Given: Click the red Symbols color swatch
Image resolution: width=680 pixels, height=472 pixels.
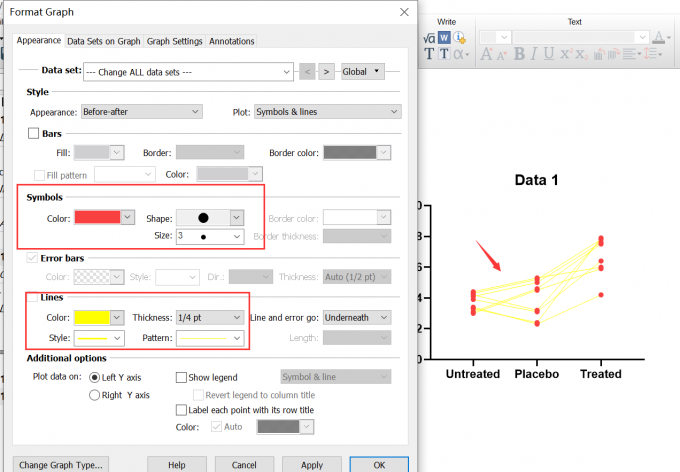Looking at the screenshot, I should coord(97,217).
